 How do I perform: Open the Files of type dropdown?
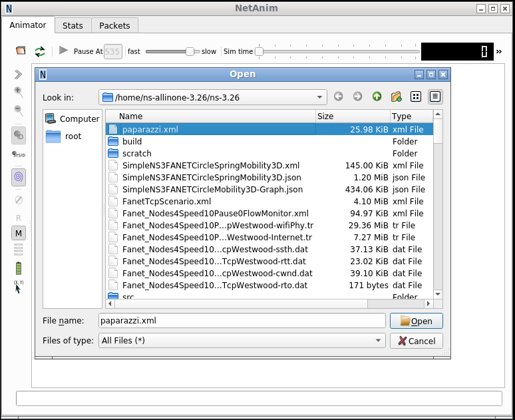[x=242, y=341]
